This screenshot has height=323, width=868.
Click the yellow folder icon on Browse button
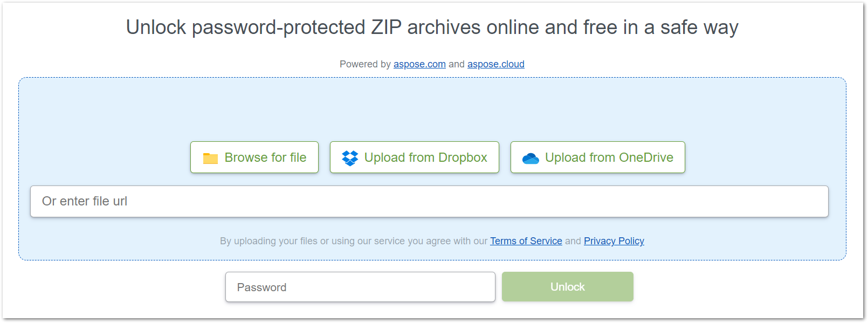[x=210, y=157]
